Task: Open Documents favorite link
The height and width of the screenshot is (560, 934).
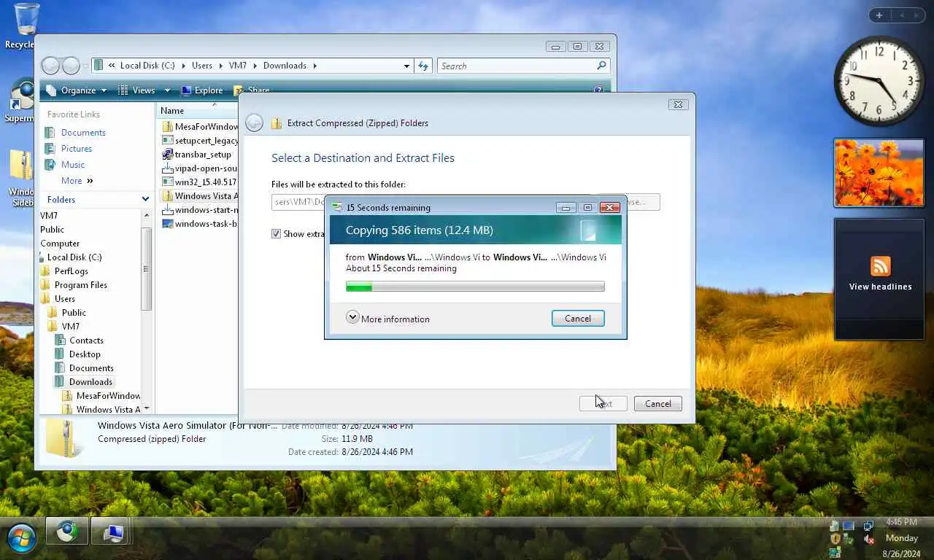Action: (x=83, y=132)
